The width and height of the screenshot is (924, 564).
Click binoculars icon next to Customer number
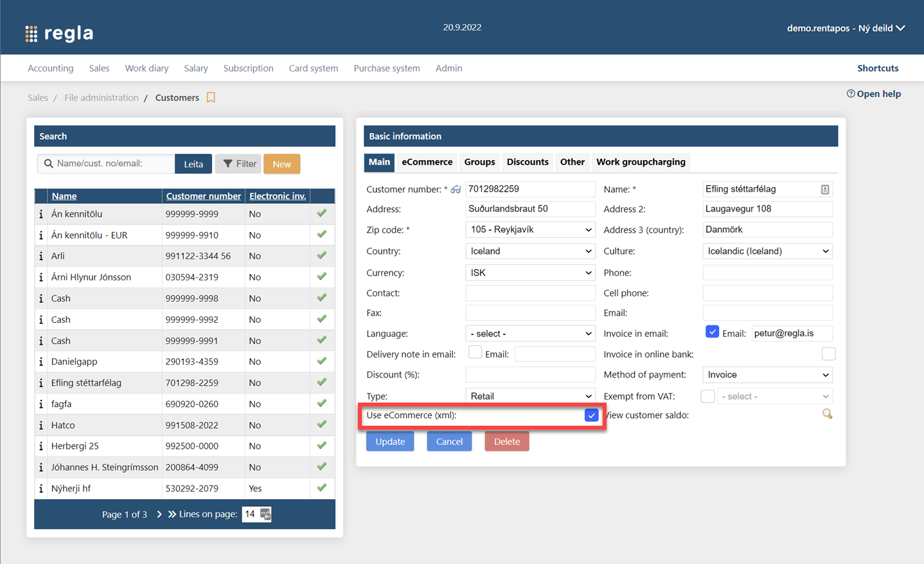(456, 189)
